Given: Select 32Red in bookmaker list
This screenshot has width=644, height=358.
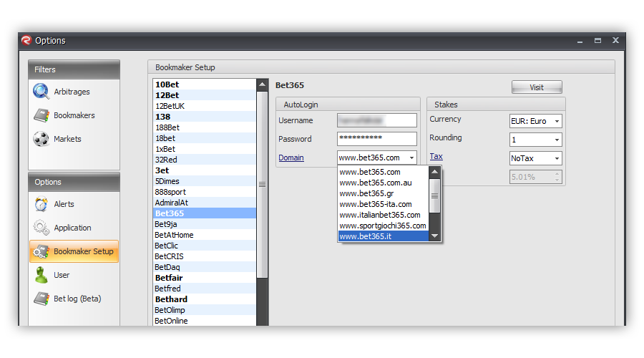Looking at the screenshot, I should click(205, 160).
